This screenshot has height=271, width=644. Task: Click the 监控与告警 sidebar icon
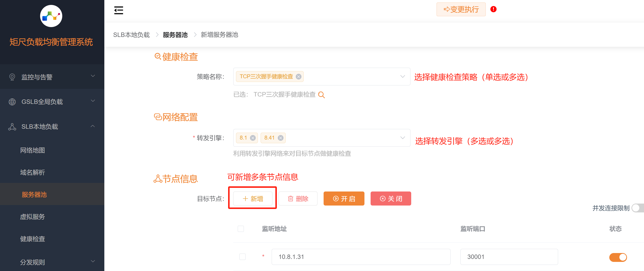point(12,77)
